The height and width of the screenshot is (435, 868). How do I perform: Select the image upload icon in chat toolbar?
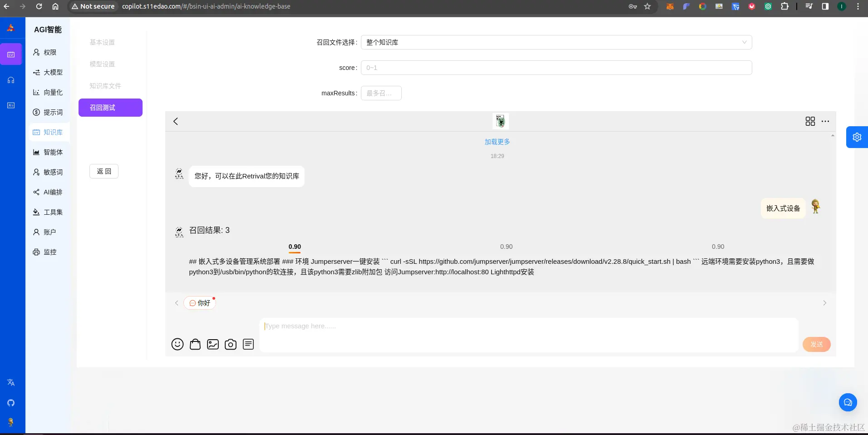tap(212, 344)
